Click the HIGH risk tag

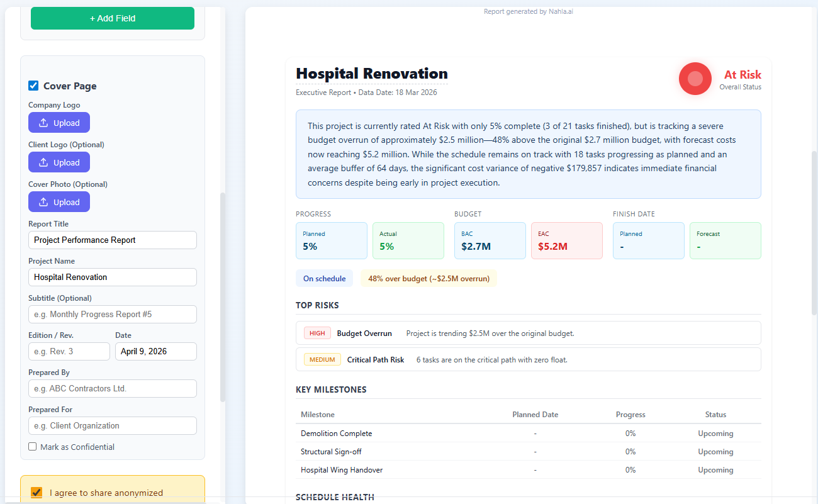pyautogui.click(x=317, y=333)
